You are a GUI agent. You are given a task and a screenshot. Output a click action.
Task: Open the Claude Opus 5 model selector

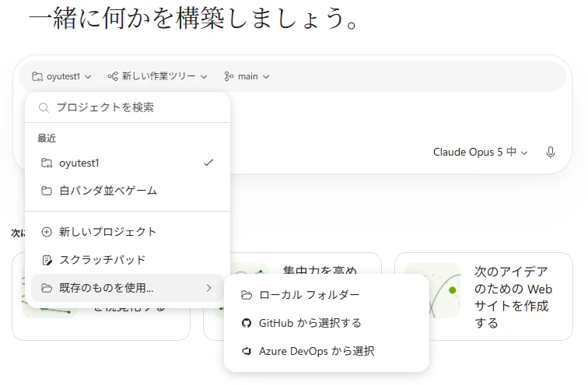(x=481, y=153)
